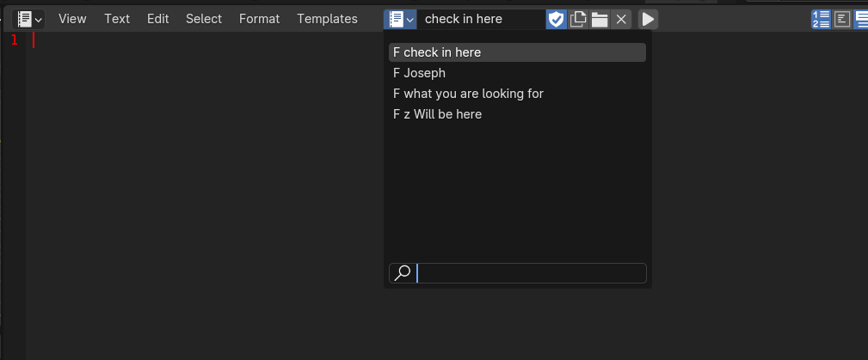Toggle the fake user shield icon
This screenshot has width=868, height=360.
[556, 20]
